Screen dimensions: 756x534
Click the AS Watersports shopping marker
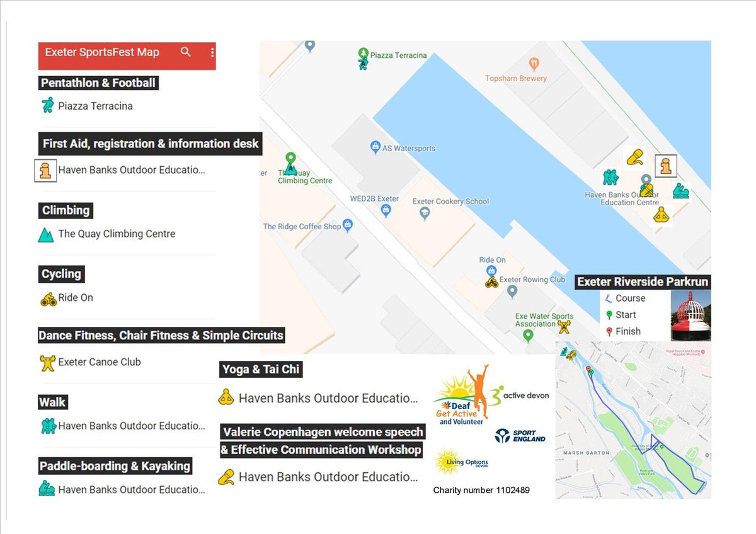tap(375, 148)
